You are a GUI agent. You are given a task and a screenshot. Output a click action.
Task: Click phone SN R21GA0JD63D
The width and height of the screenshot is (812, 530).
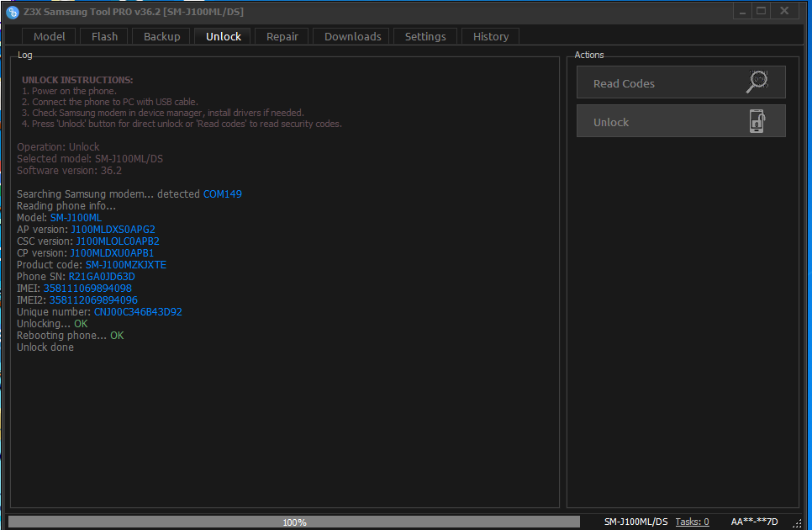click(102, 277)
